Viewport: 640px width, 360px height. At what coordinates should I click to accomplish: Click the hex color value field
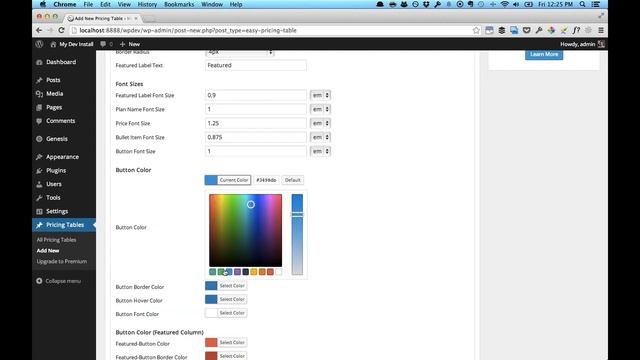(x=266, y=180)
